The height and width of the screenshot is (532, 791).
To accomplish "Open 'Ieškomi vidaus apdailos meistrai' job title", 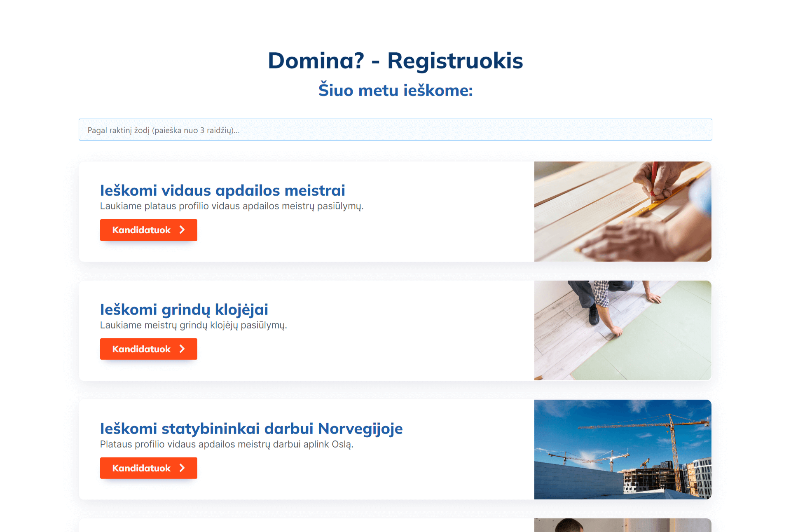I will 222,190.
